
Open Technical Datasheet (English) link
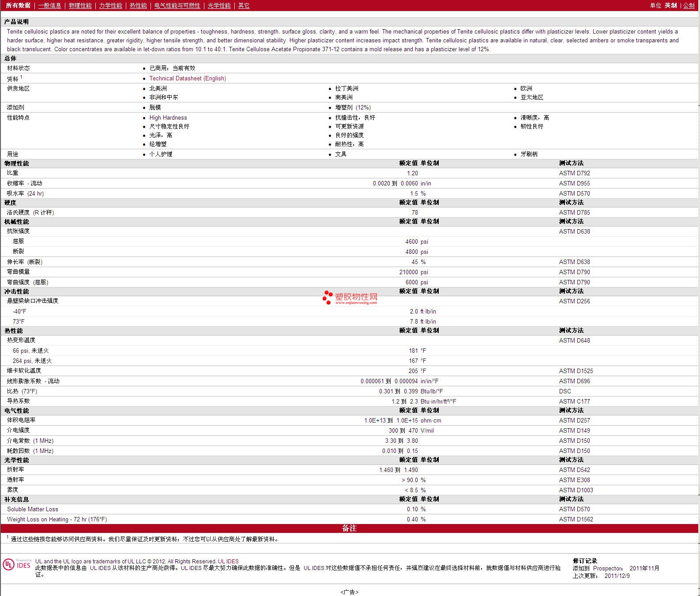pyautogui.click(x=188, y=78)
